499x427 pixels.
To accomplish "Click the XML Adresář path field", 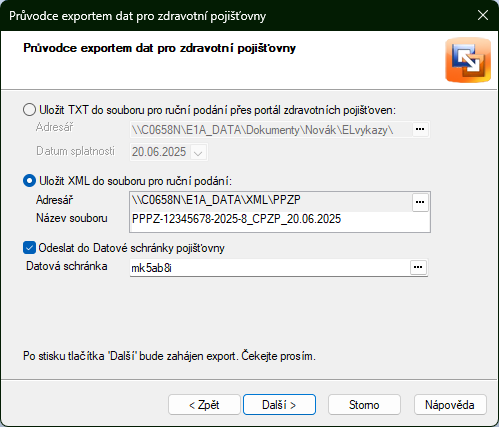I will (x=271, y=201).
